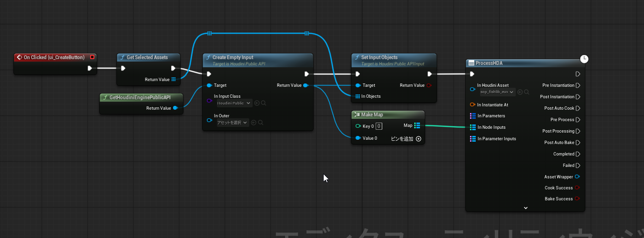Click the red delegate pin on On Clicked node

92,57
